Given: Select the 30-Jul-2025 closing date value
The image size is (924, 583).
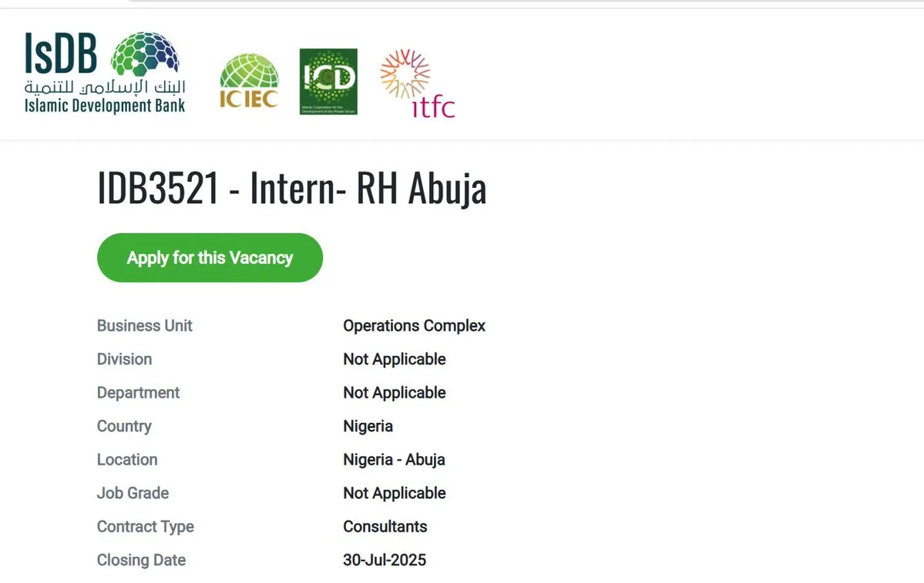Looking at the screenshot, I should pyautogui.click(x=384, y=560).
